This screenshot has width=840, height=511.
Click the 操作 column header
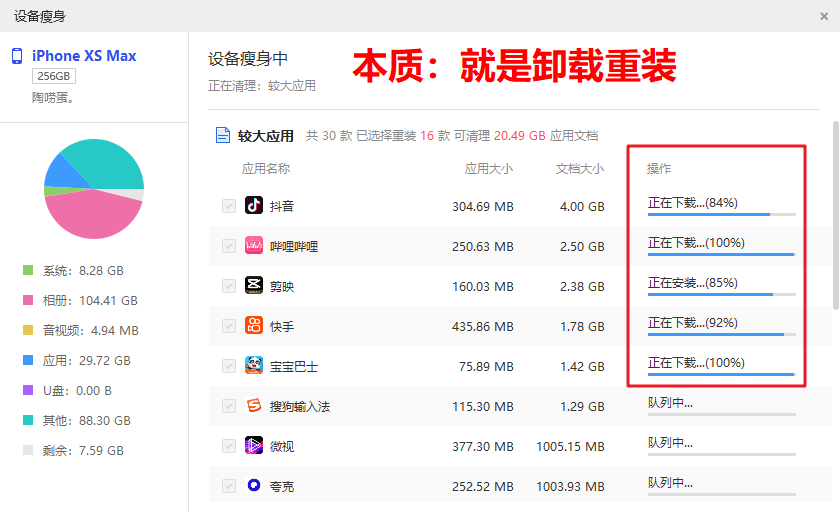tap(658, 169)
